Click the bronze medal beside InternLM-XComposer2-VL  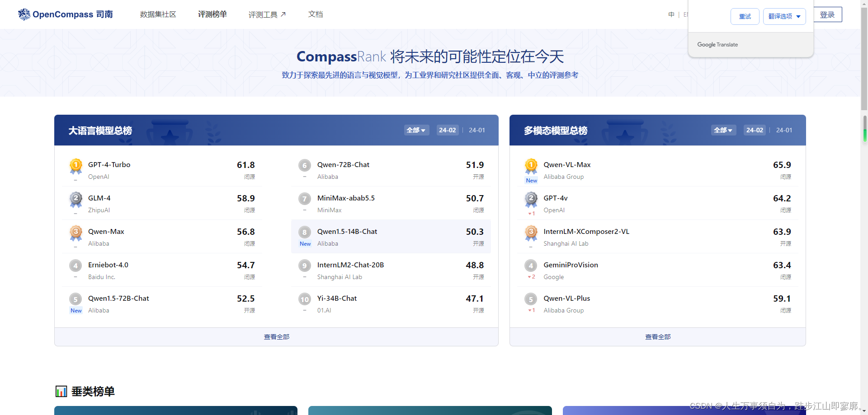531,233
